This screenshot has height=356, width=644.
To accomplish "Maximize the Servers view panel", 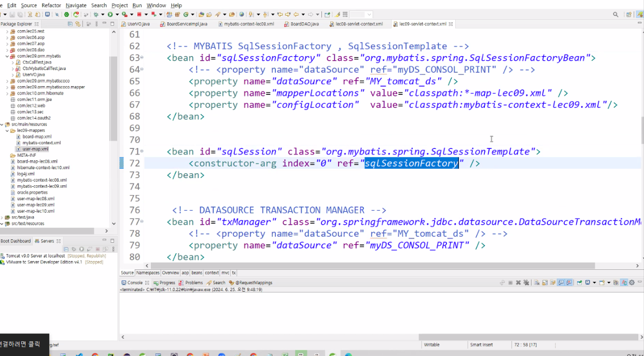I will click(112, 241).
